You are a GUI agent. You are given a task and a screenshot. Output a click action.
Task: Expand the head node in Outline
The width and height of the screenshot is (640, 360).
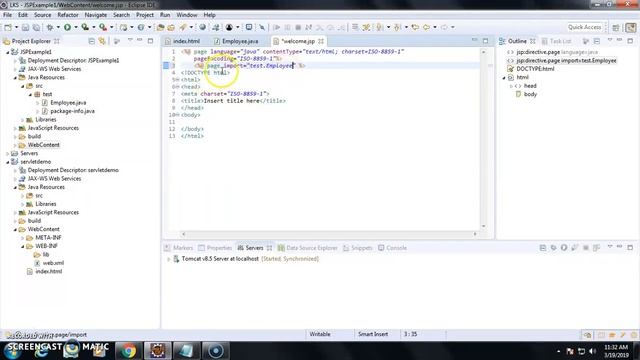(511, 86)
